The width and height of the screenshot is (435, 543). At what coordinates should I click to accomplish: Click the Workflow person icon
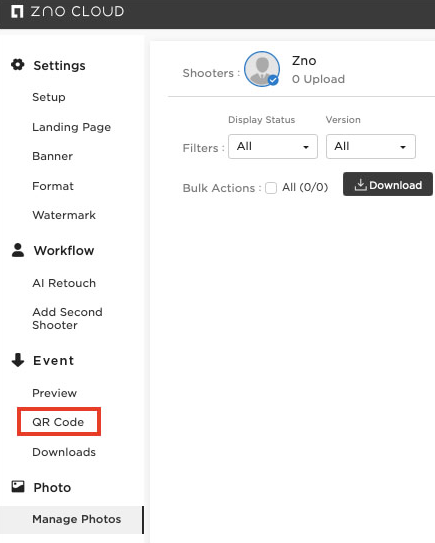click(18, 250)
